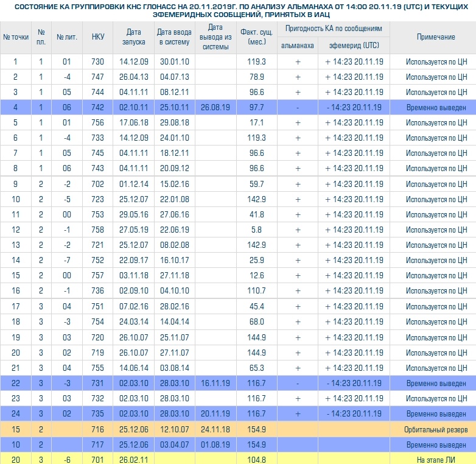Click lifetime value 65.3
476x464 pixels.
pyautogui.click(x=256, y=368)
